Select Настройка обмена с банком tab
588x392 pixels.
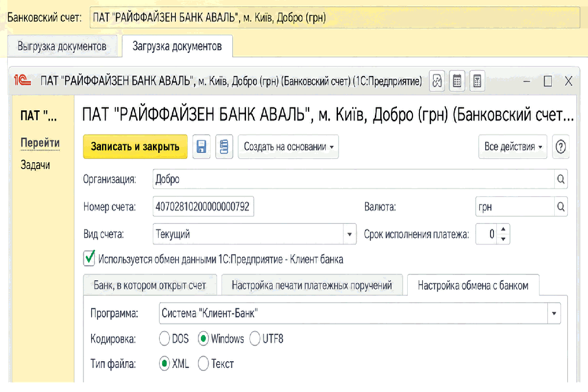[x=473, y=285]
